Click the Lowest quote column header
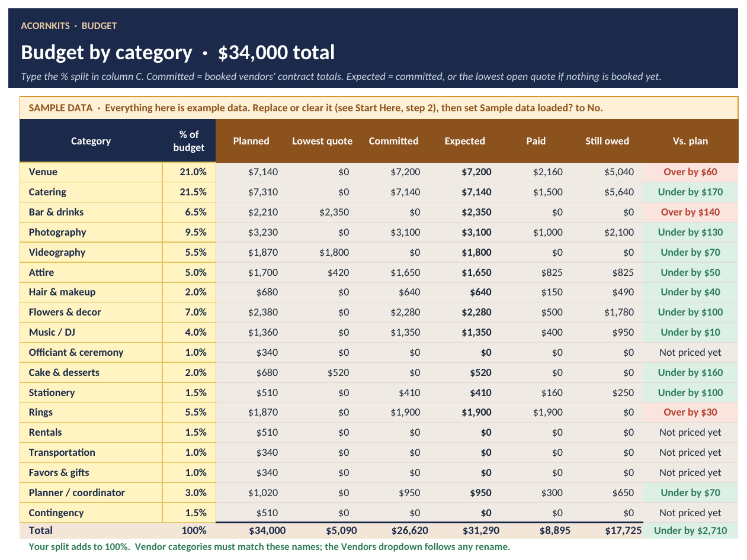The height and width of the screenshot is (560, 747). point(322,141)
